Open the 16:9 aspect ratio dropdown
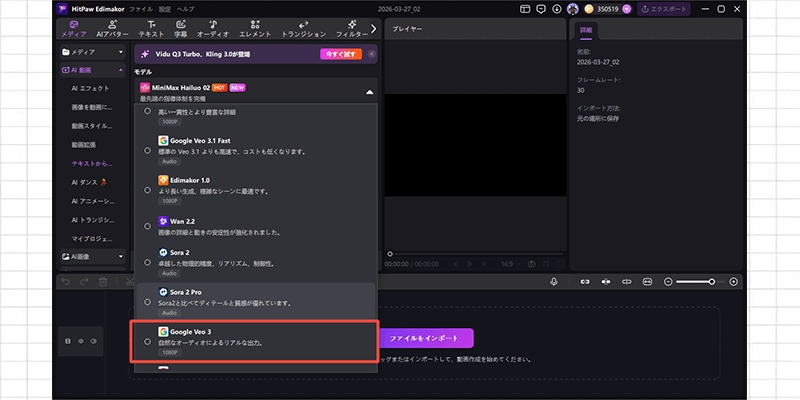Viewport: 800px width, 400px height. [x=510, y=264]
